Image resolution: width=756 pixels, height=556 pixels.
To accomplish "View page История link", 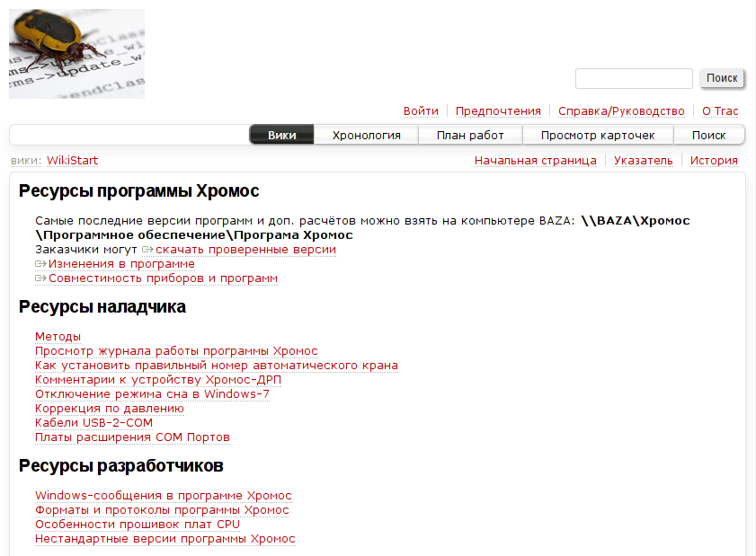I will (x=714, y=161).
